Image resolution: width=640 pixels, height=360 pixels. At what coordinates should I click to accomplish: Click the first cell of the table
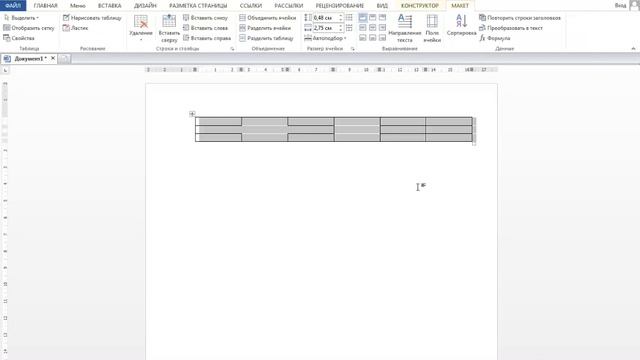tap(219, 121)
